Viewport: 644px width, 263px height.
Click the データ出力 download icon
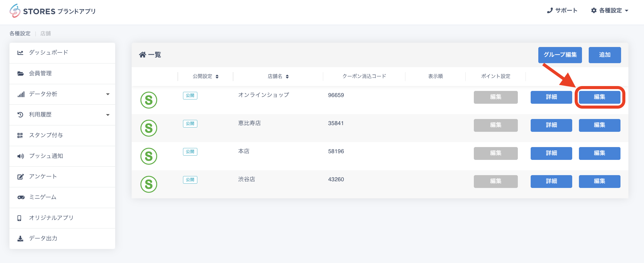[20, 239]
